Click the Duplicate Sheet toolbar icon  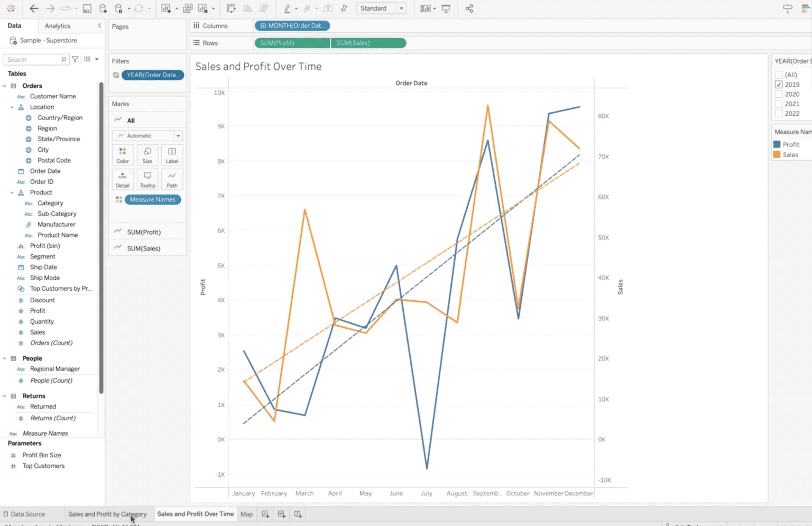coord(188,8)
